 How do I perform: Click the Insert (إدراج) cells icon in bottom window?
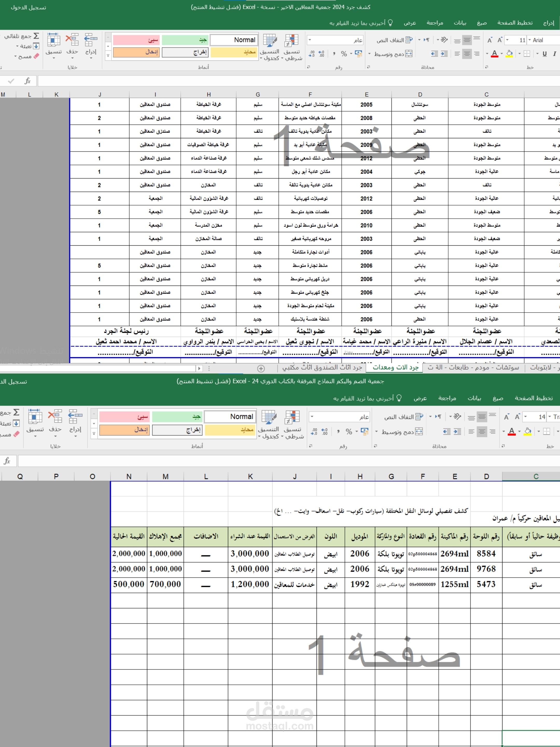tap(75, 417)
